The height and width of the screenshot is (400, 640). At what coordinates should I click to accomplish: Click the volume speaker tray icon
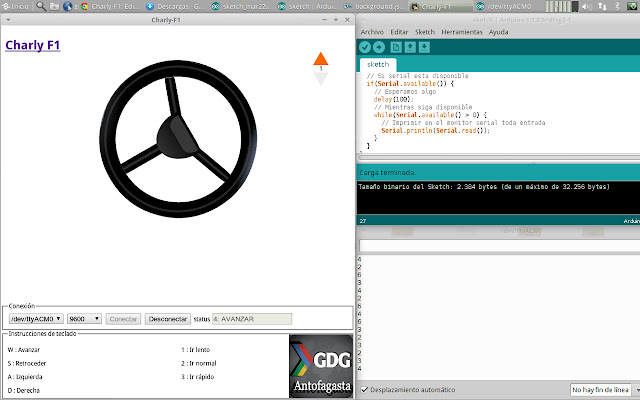tap(587, 6)
